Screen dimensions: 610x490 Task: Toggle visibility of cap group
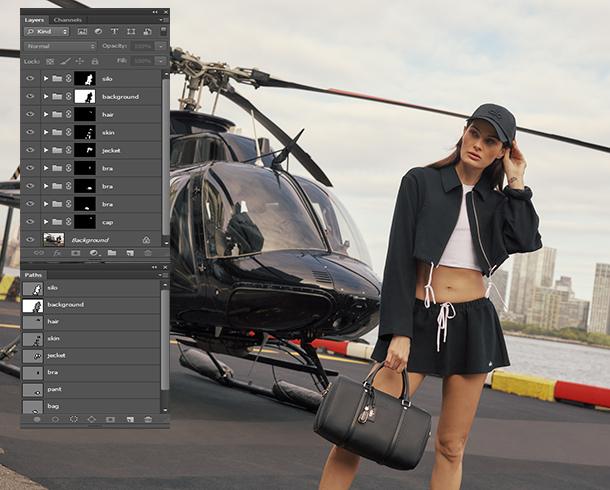click(30, 222)
